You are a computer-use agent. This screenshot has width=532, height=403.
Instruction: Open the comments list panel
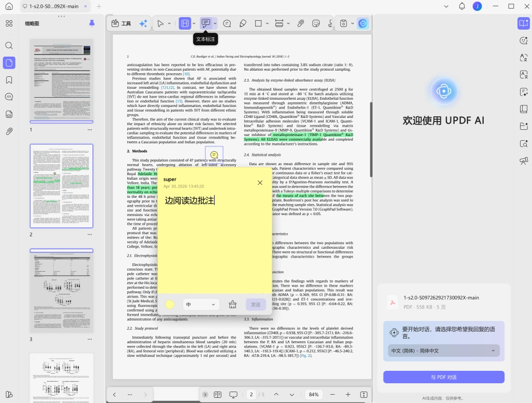(x=9, y=97)
